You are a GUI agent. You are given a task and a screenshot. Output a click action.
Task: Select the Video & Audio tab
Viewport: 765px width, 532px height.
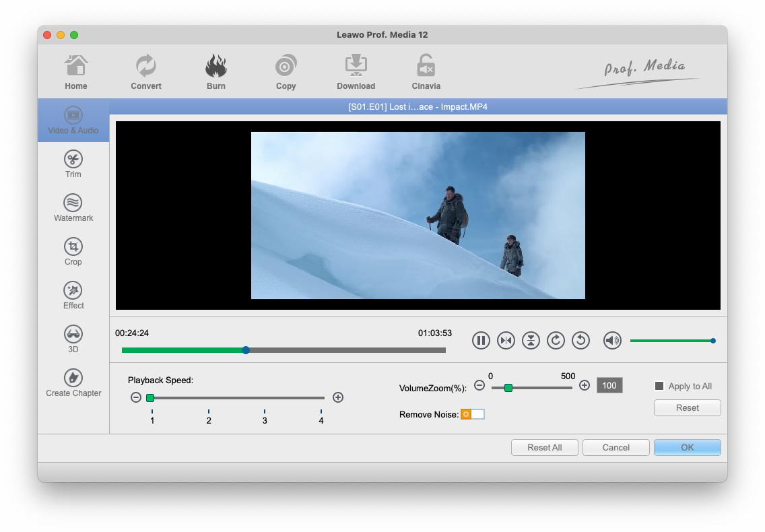coord(73,121)
